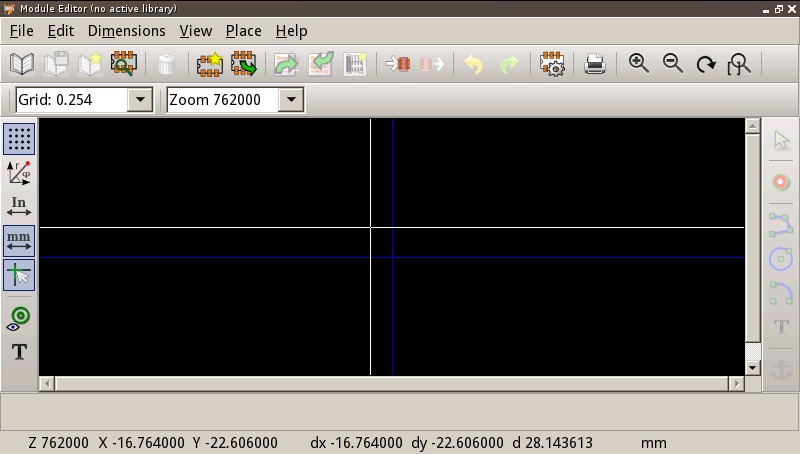
Task: Open Module properties gear icon
Action: 552,64
